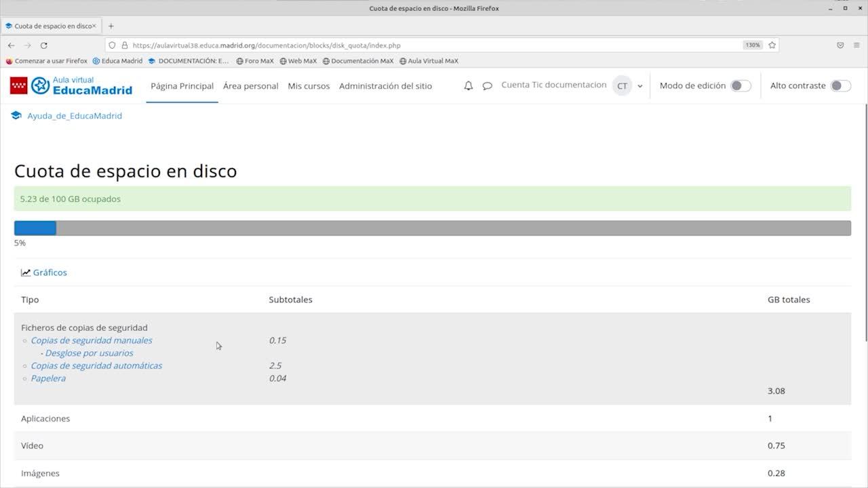Click the page vertical scrollbar
Image resolution: width=868 pixels, height=488 pixels.
[x=865, y=224]
